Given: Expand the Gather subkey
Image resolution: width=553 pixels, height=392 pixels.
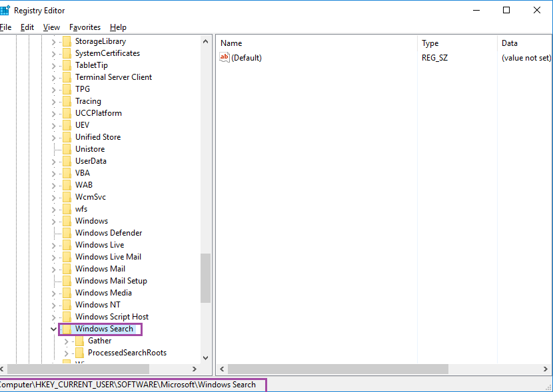Looking at the screenshot, I should (x=67, y=341).
